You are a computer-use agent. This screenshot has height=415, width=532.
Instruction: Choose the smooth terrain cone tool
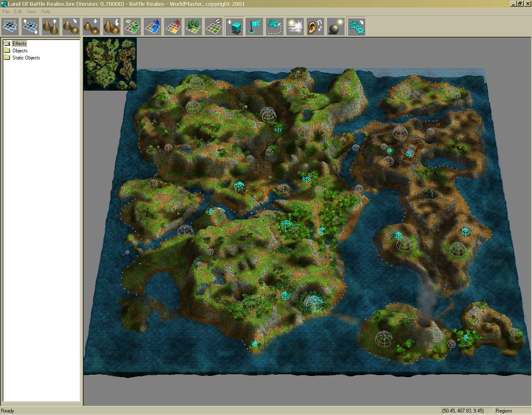[71, 27]
